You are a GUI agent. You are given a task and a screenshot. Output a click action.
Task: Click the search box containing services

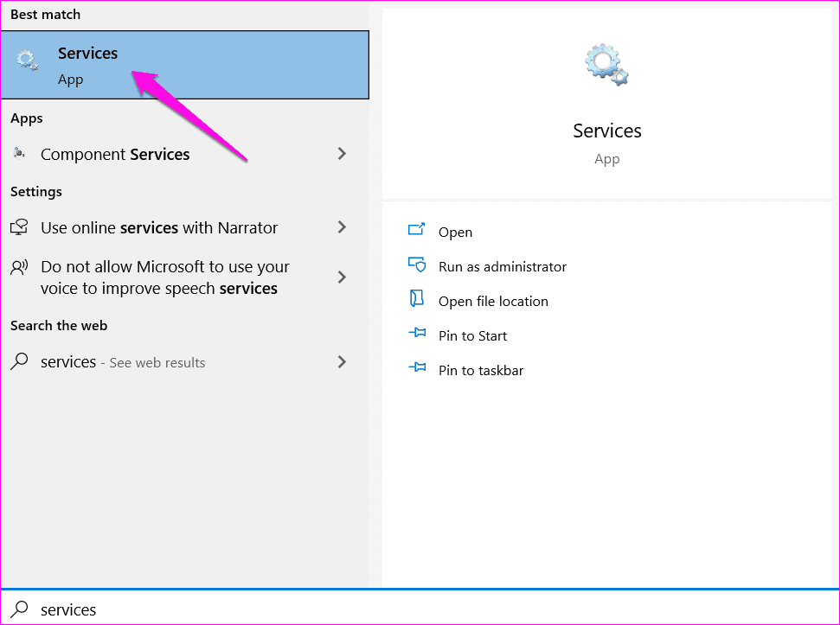(x=420, y=609)
